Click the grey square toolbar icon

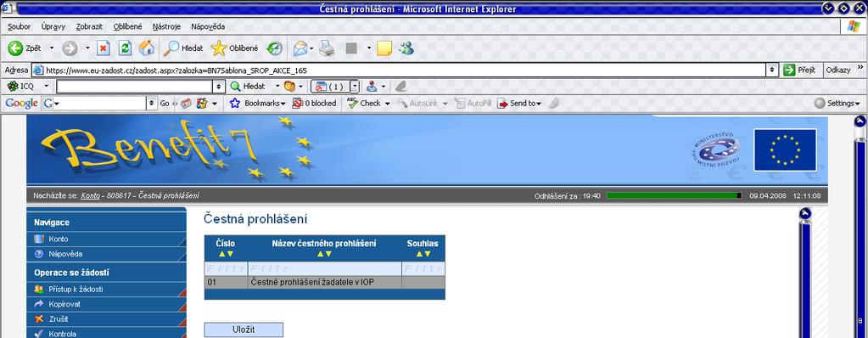tap(351, 48)
